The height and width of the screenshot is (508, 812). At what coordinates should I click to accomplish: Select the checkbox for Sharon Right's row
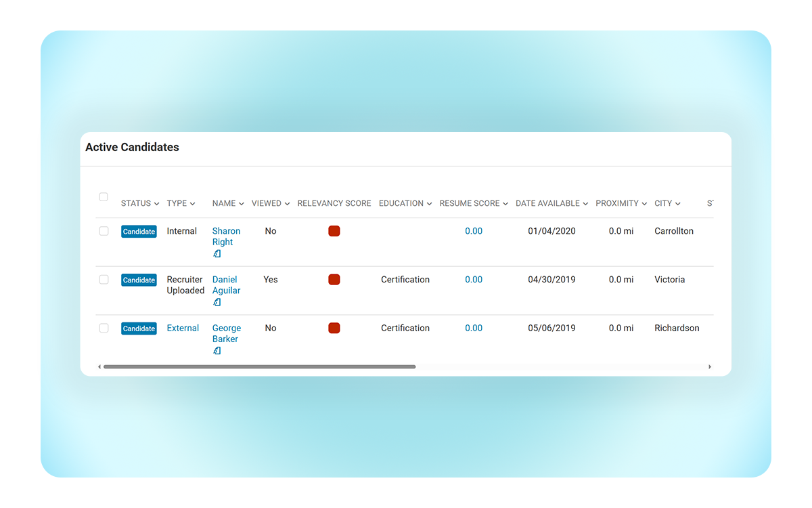(x=104, y=231)
